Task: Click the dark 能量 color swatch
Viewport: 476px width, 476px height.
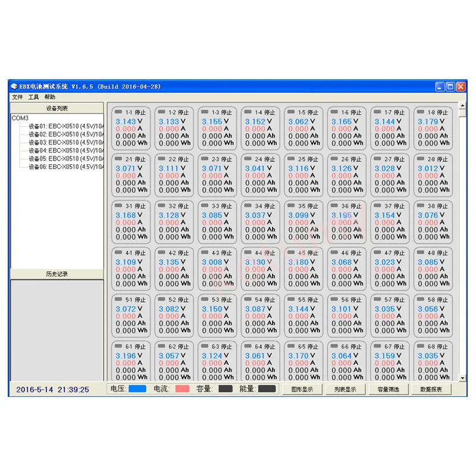Action: [267, 389]
